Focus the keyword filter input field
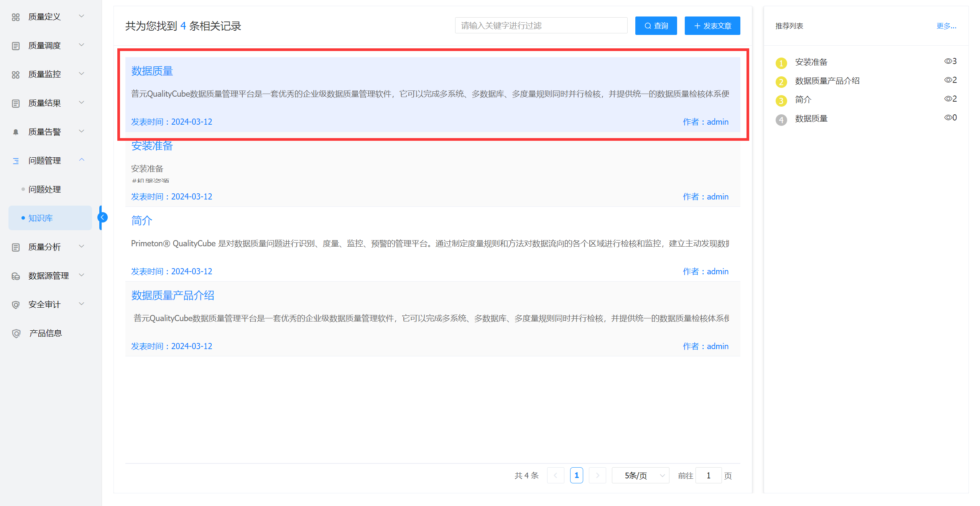The image size is (980, 506). pos(541,26)
